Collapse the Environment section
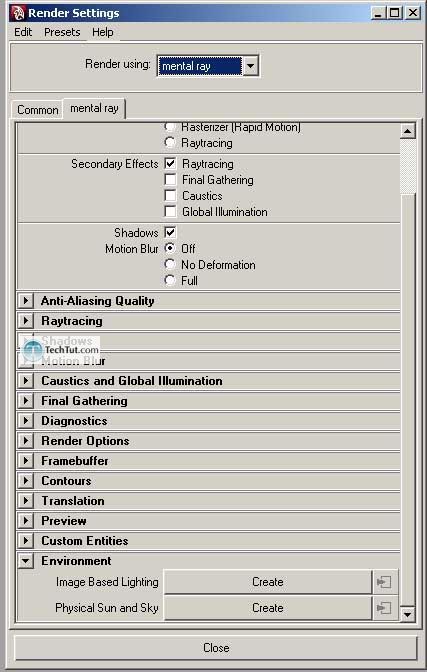Image resolution: width=427 pixels, height=672 pixels. coord(26,561)
